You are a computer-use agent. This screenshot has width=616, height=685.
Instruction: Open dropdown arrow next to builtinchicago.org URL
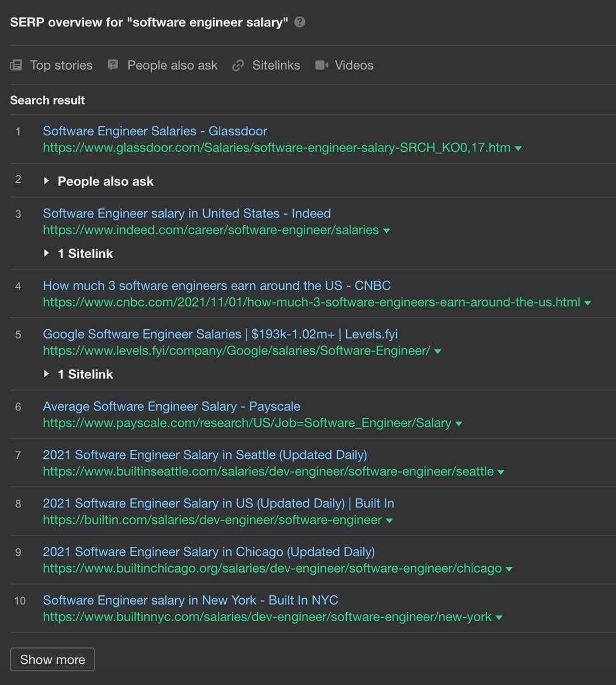(x=509, y=570)
